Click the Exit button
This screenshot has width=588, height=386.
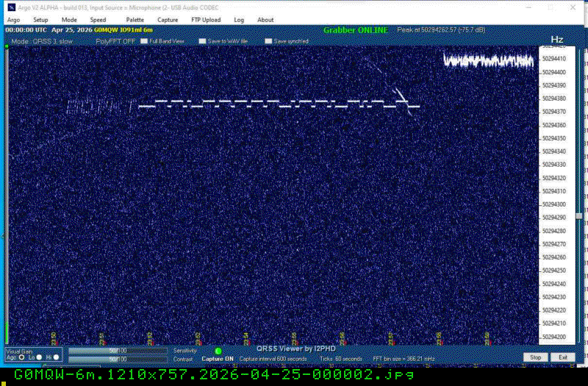(562, 357)
